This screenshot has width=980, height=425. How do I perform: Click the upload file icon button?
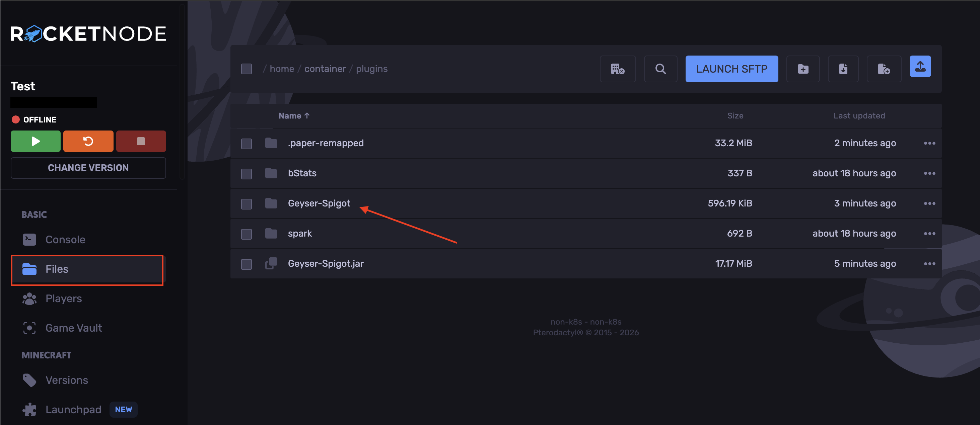click(920, 67)
